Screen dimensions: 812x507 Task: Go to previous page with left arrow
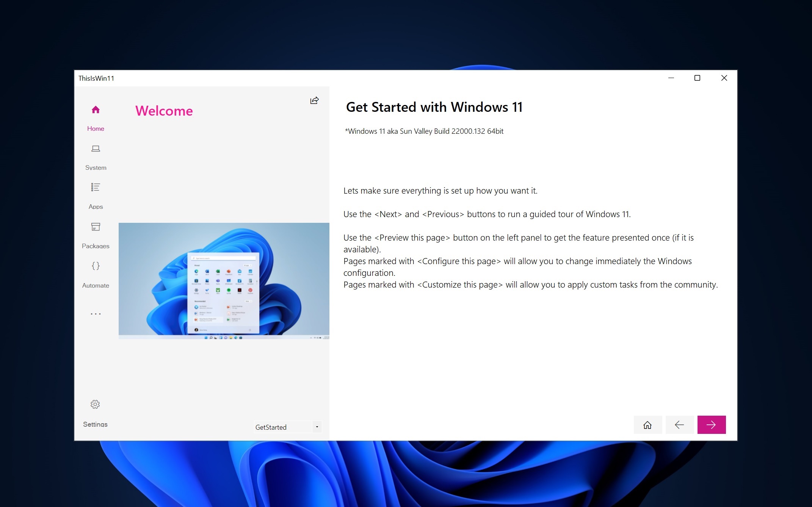pos(679,425)
